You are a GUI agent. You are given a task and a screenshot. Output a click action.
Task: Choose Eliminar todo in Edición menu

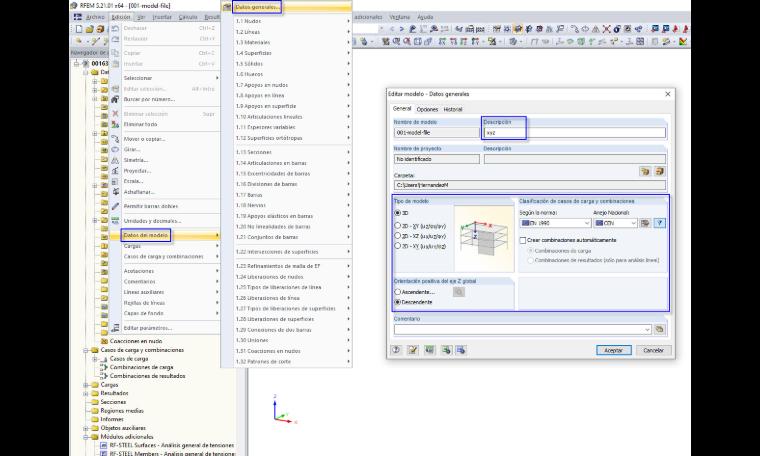[x=140, y=124]
